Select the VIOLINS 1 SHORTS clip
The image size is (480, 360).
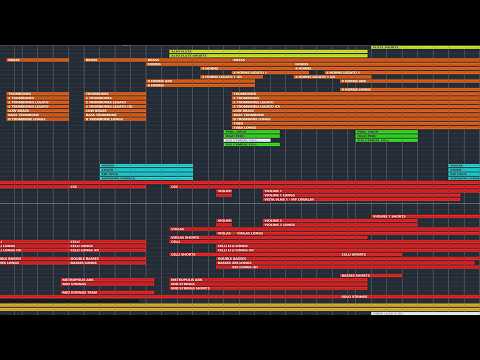425,217
